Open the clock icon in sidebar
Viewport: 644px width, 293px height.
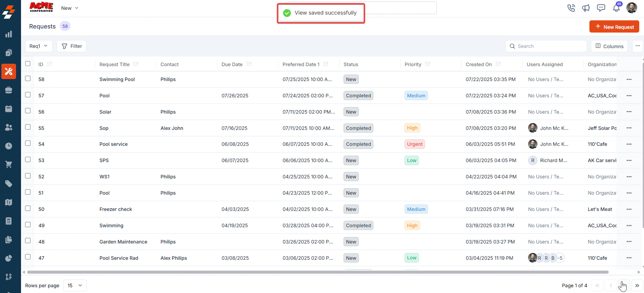[x=9, y=146]
